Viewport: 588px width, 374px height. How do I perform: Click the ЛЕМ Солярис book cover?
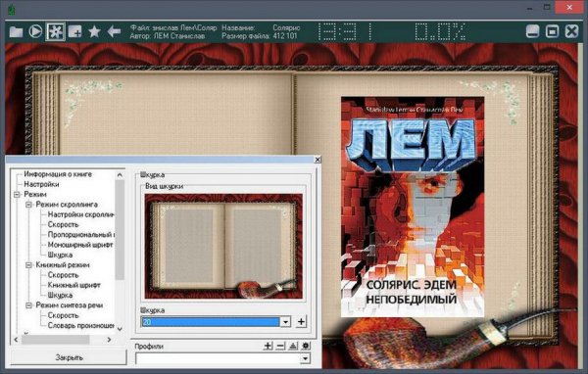click(413, 207)
